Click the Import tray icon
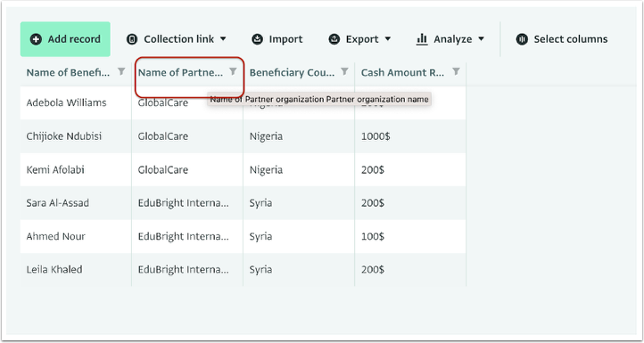Viewport: 644px width, 343px height. (x=258, y=39)
